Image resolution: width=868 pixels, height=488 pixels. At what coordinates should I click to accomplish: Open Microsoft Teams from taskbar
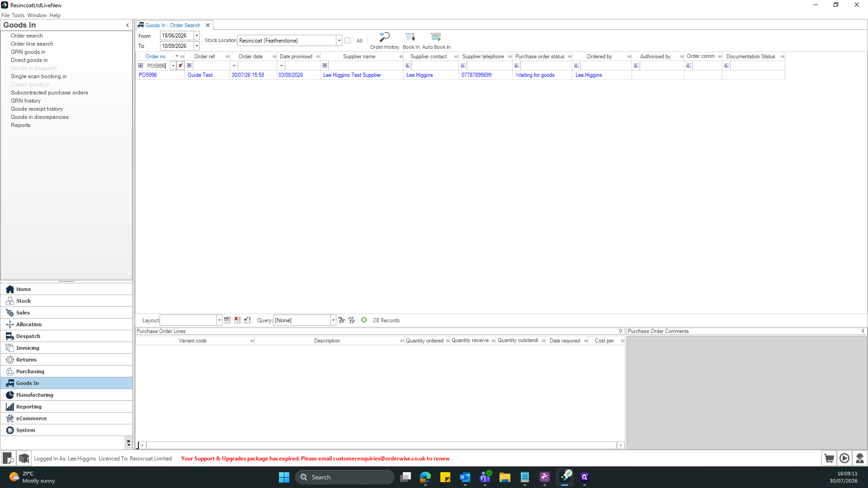point(485,477)
